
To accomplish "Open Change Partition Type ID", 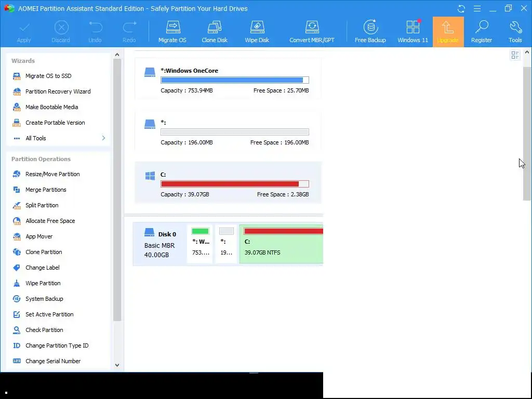I will tap(58, 345).
